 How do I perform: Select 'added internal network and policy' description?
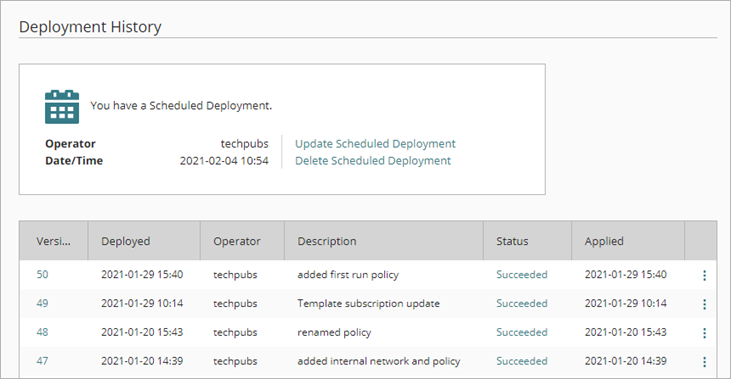click(379, 361)
